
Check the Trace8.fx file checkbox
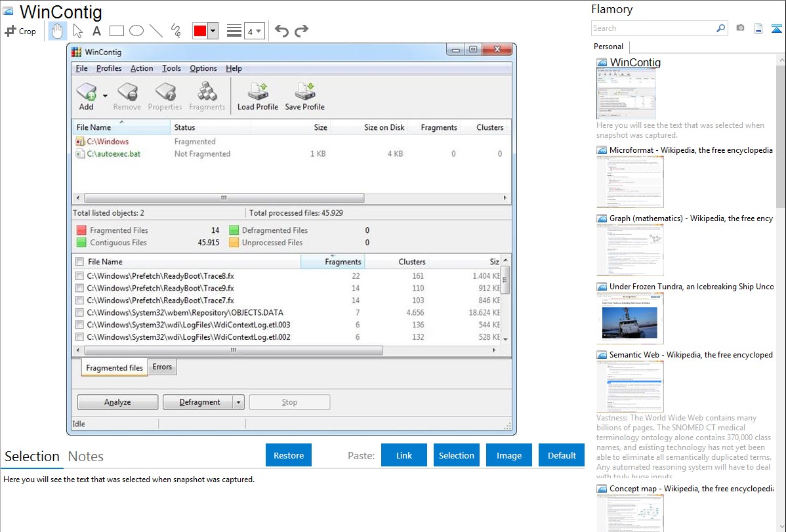[x=79, y=276]
